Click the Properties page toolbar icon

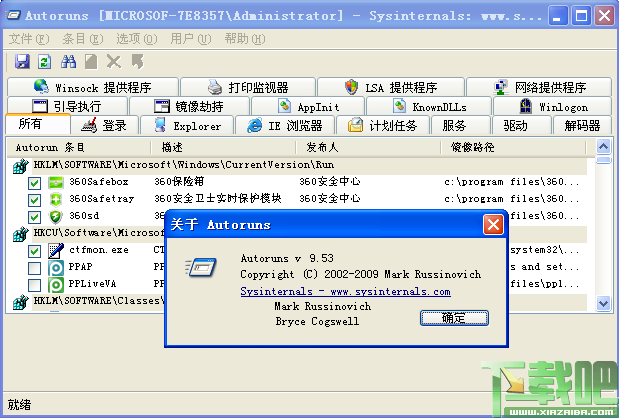(x=91, y=62)
